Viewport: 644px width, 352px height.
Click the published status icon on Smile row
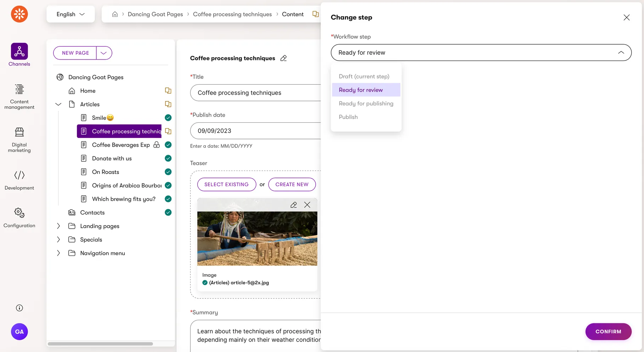168,118
